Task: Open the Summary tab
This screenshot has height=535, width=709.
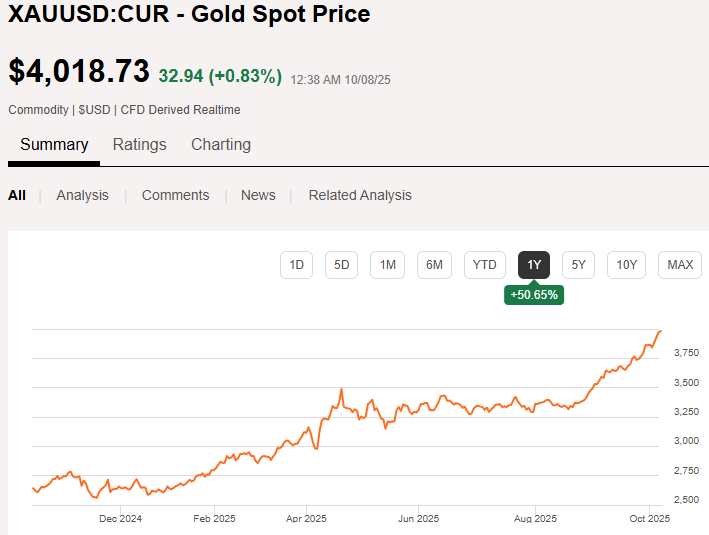Action: point(54,145)
